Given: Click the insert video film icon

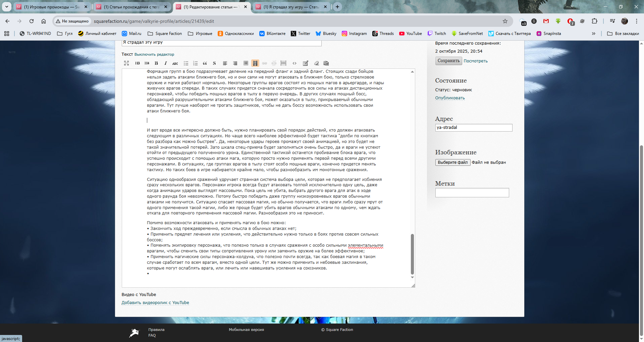Looking at the screenshot, I should pyautogui.click(x=255, y=63).
